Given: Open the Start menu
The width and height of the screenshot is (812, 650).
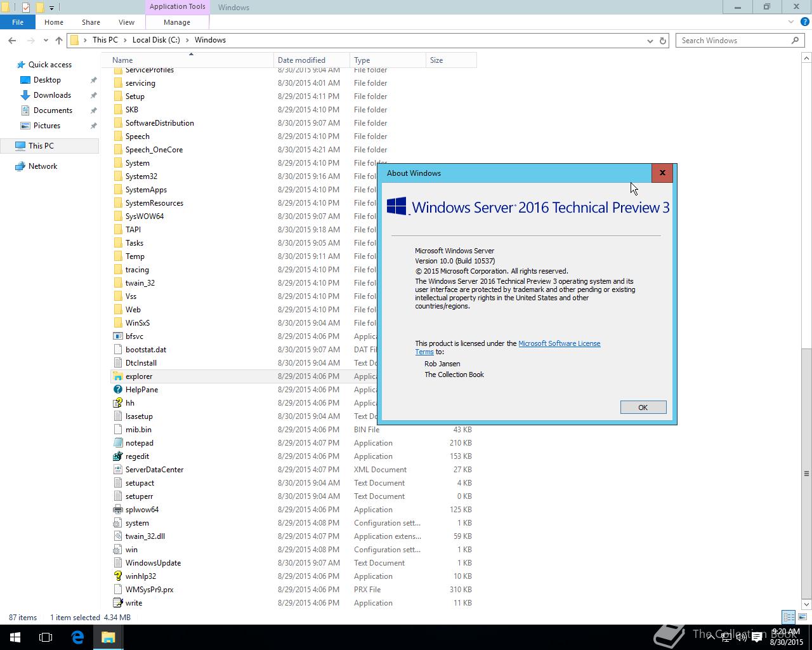Looking at the screenshot, I should point(15,637).
